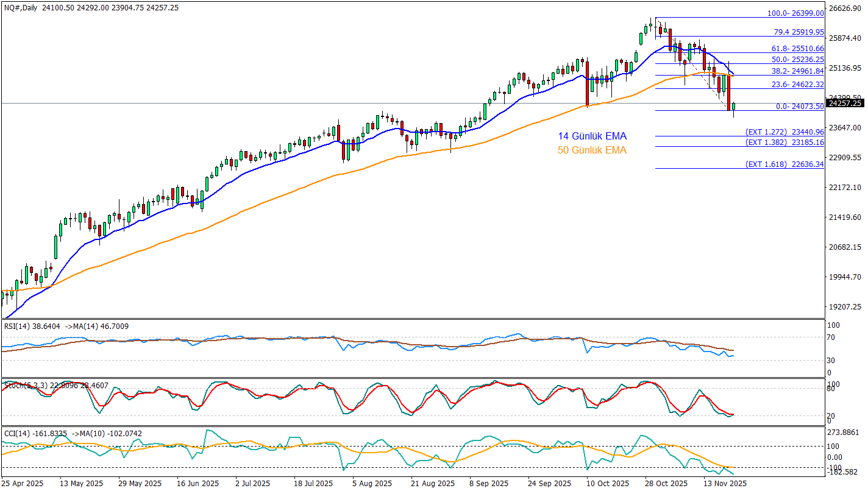
Task: Click the EXT 1.382 extension label 23185.16
Action: click(x=784, y=142)
